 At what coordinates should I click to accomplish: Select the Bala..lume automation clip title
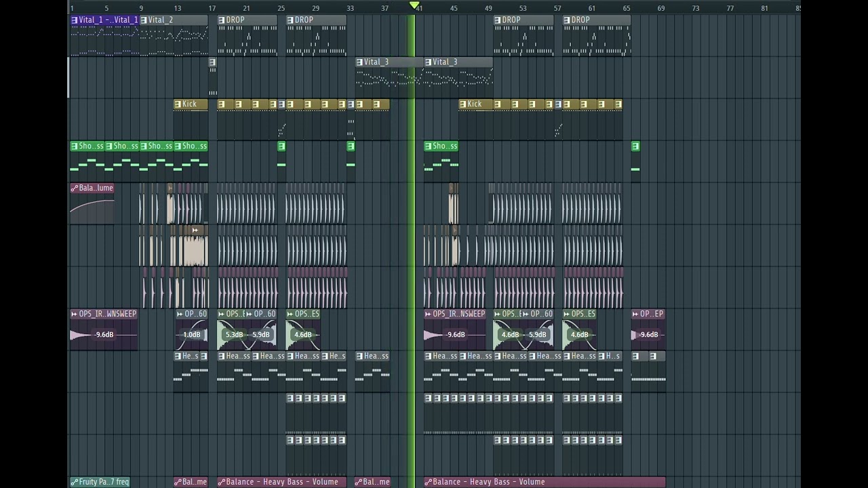click(96, 188)
